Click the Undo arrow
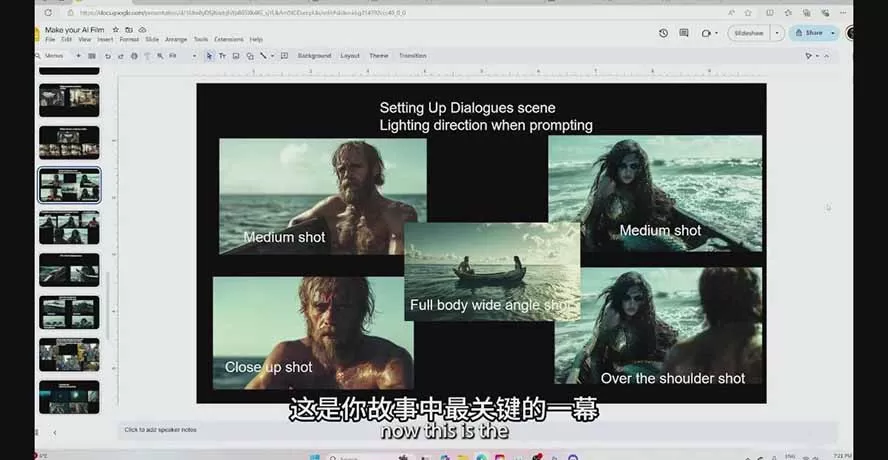 pyautogui.click(x=107, y=56)
